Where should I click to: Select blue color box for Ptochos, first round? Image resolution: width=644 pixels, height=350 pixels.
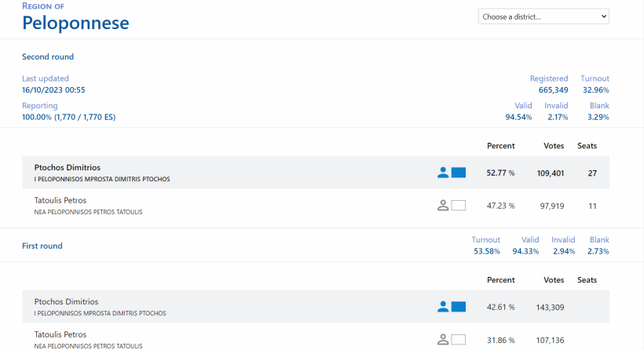459,307
